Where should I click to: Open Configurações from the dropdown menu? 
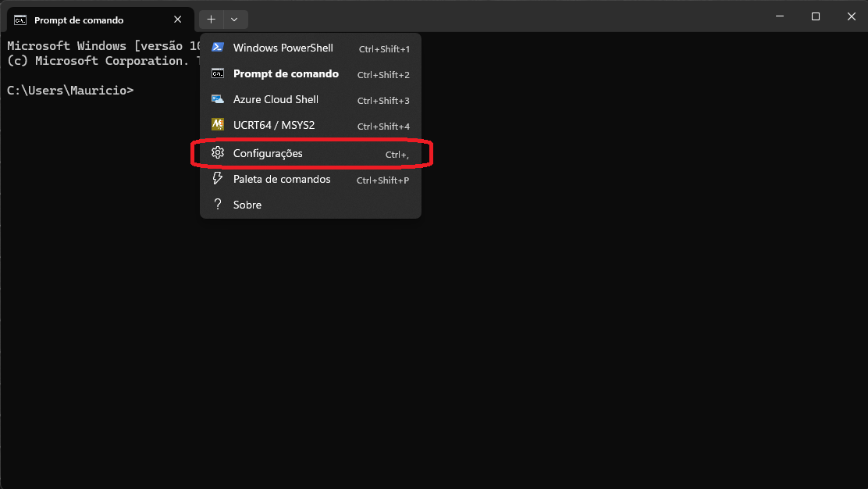[268, 153]
